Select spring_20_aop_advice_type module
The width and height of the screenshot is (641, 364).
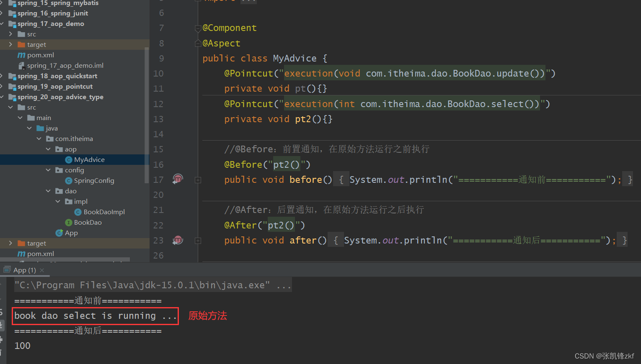pos(60,97)
